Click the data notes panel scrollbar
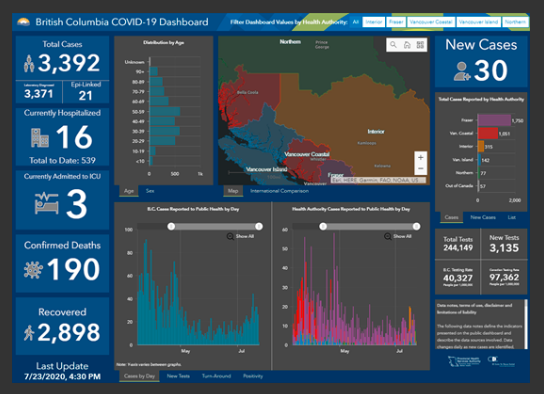The image size is (544, 394). click(x=526, y=324)
